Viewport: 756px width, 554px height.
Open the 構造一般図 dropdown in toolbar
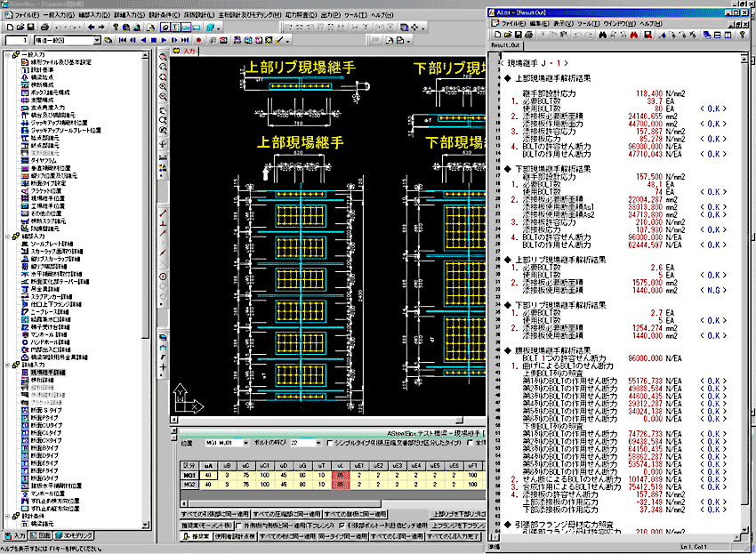pyautogui.click(x=97, y=40)
